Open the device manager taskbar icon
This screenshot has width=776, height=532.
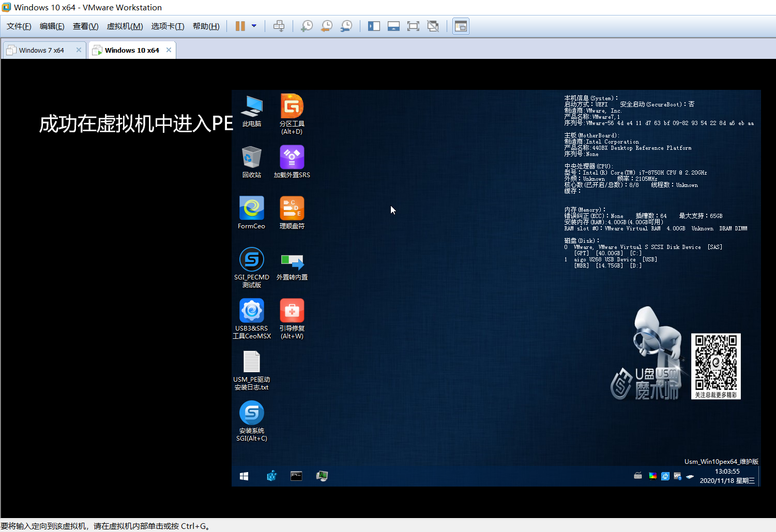pos(322,476)
